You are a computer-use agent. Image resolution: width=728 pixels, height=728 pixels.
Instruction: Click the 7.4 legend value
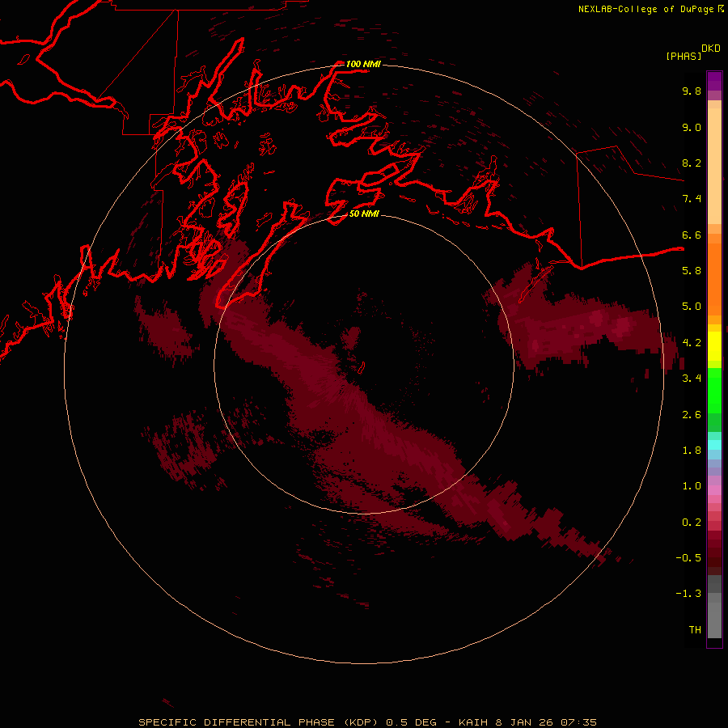[x=692, y=199]
